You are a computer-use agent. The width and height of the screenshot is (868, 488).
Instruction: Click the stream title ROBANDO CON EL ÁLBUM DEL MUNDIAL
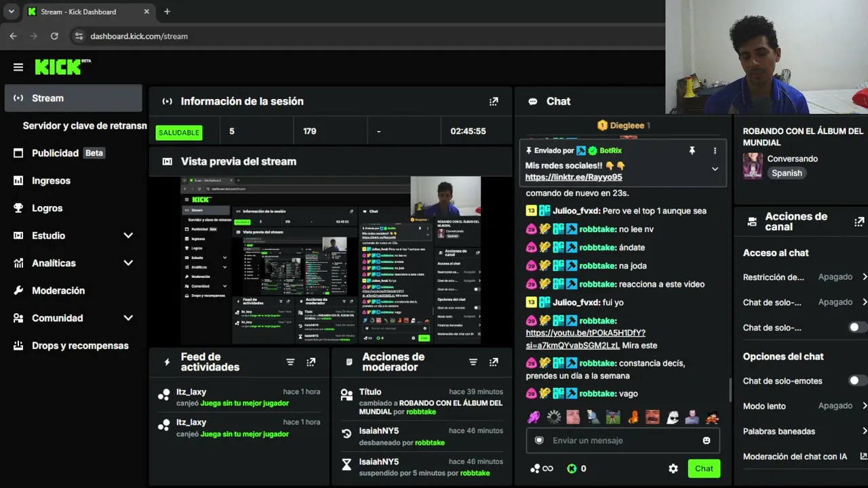(803, 137)
